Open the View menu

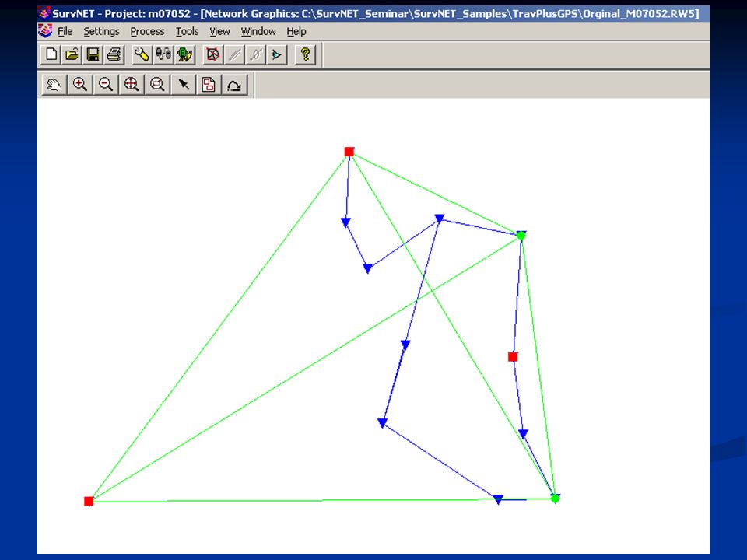219,31
